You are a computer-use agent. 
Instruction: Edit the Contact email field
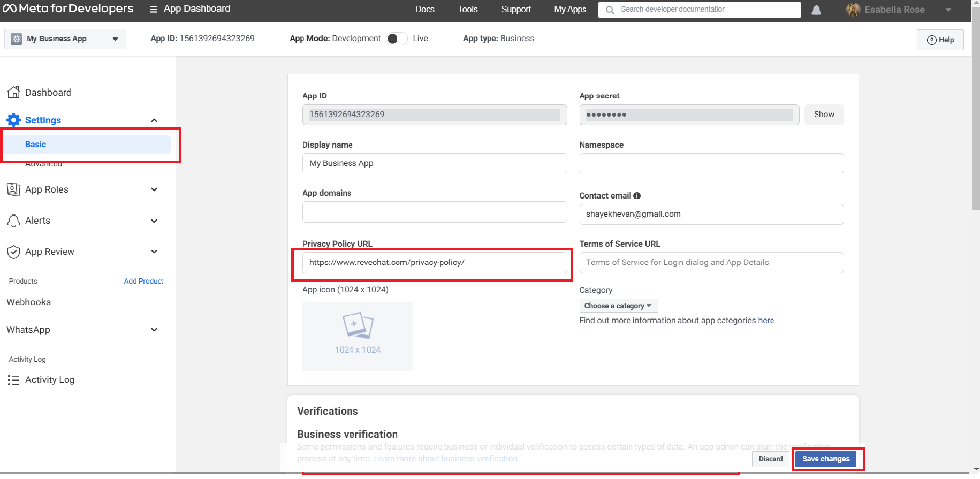pos(711,214)
